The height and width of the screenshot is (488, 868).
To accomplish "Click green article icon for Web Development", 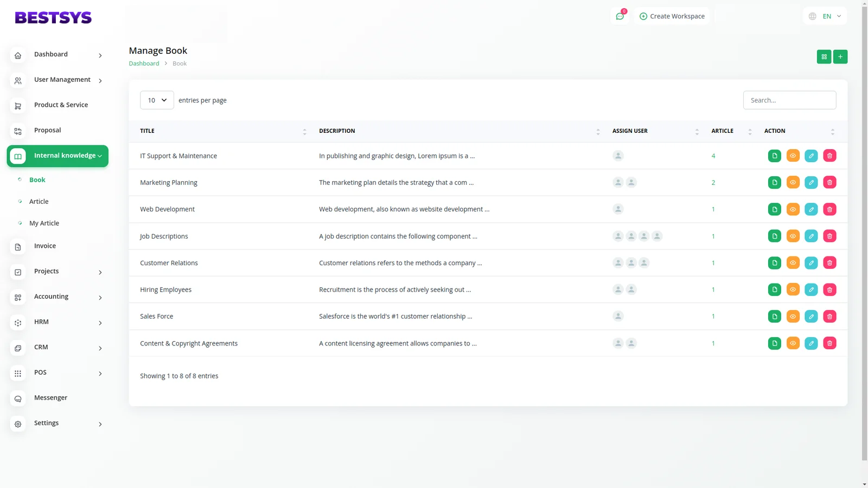I will 774,209.
